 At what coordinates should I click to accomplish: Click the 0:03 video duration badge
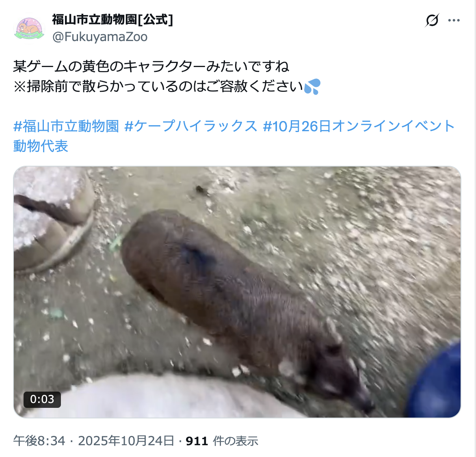coord(42,399)
